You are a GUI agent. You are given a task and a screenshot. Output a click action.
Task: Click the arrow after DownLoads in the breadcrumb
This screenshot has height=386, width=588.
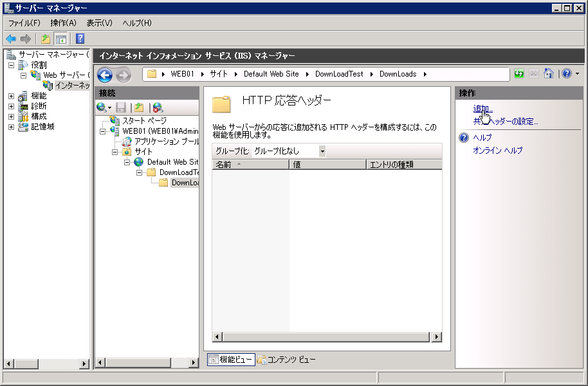point(425,74)
